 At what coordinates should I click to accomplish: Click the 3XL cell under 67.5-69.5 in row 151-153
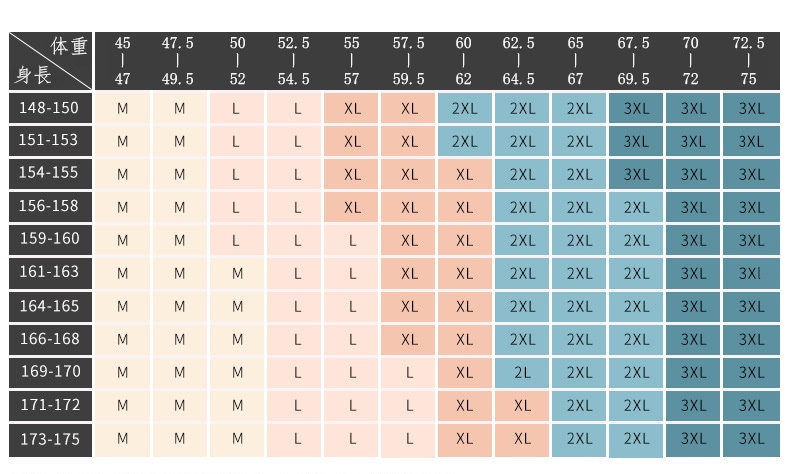(636, 141)
